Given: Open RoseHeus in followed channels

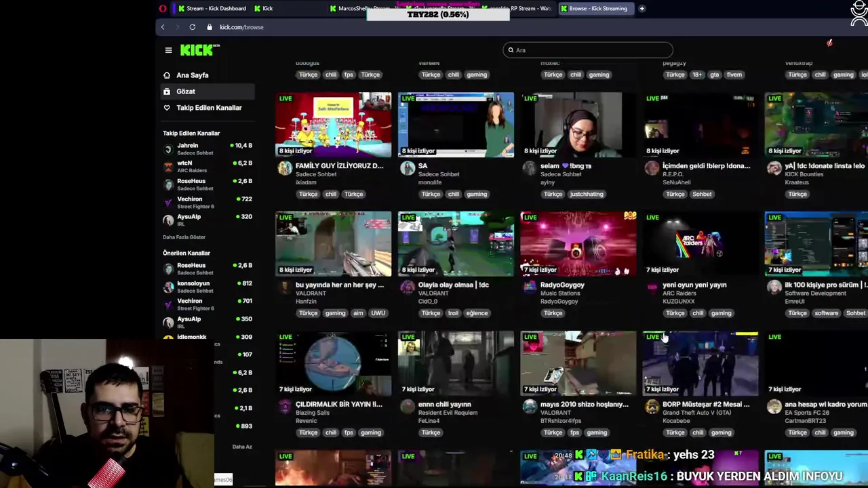Looking at the screenshot, I should pyautogui.click(x=208, y=184).
